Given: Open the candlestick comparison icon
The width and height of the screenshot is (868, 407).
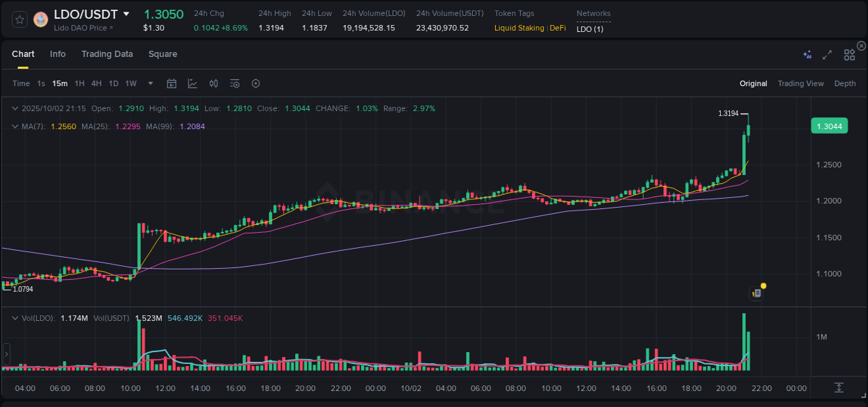Looking at the screenshot, I should 213,83.
